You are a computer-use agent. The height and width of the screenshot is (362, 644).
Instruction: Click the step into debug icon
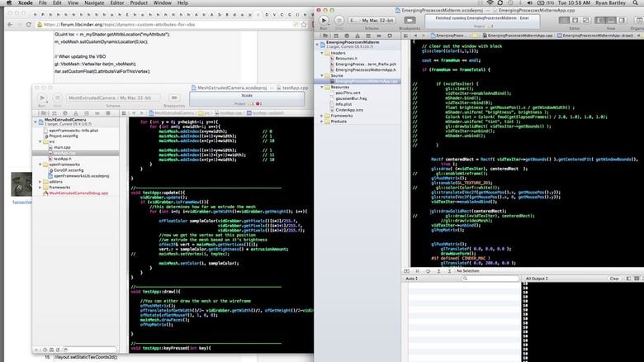[438, 271]
